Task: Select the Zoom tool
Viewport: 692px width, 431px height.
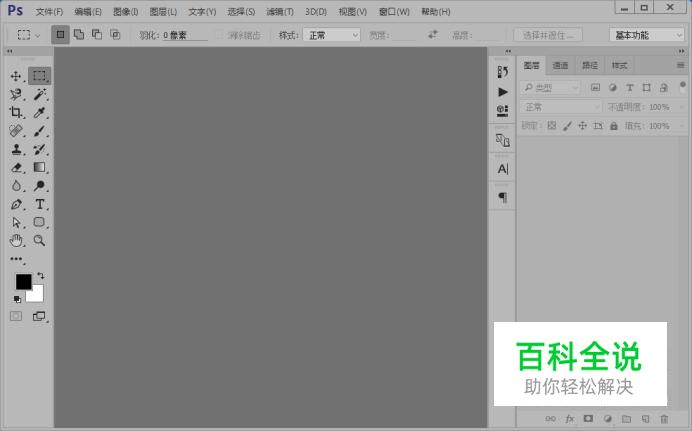Action: pyautogui.click(x=39, y=241)
